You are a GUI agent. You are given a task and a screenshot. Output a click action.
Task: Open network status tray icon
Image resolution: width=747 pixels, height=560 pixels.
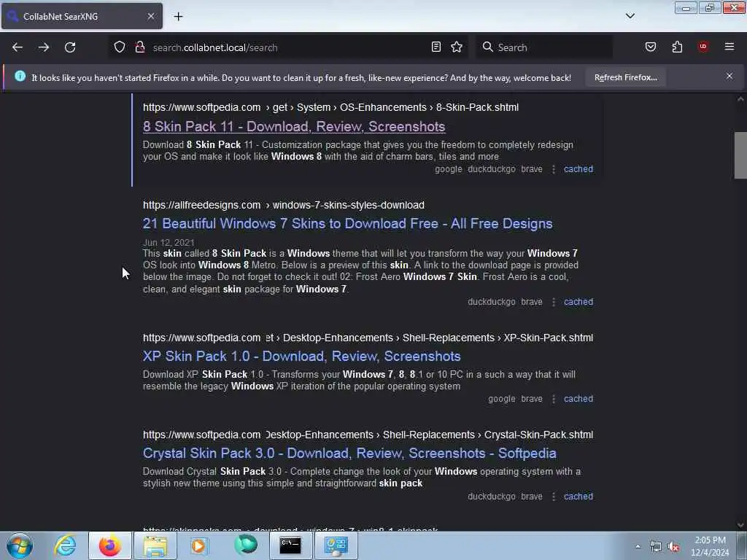tap(656, 547)
